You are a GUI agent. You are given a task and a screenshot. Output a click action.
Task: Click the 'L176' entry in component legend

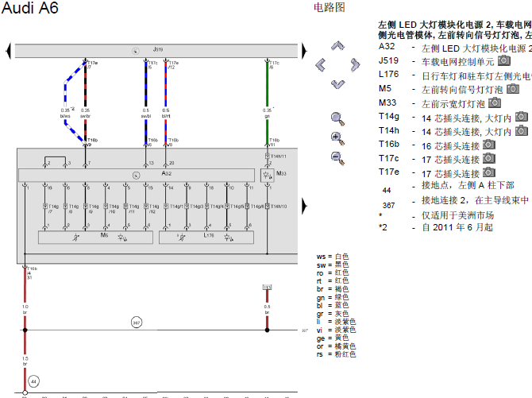coord(388,74)
